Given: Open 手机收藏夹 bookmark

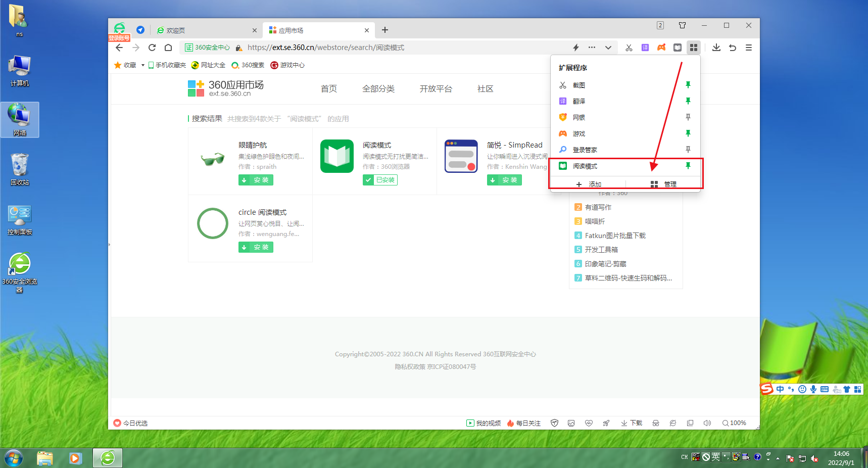Looking at the screenshot, I should 167,65.
